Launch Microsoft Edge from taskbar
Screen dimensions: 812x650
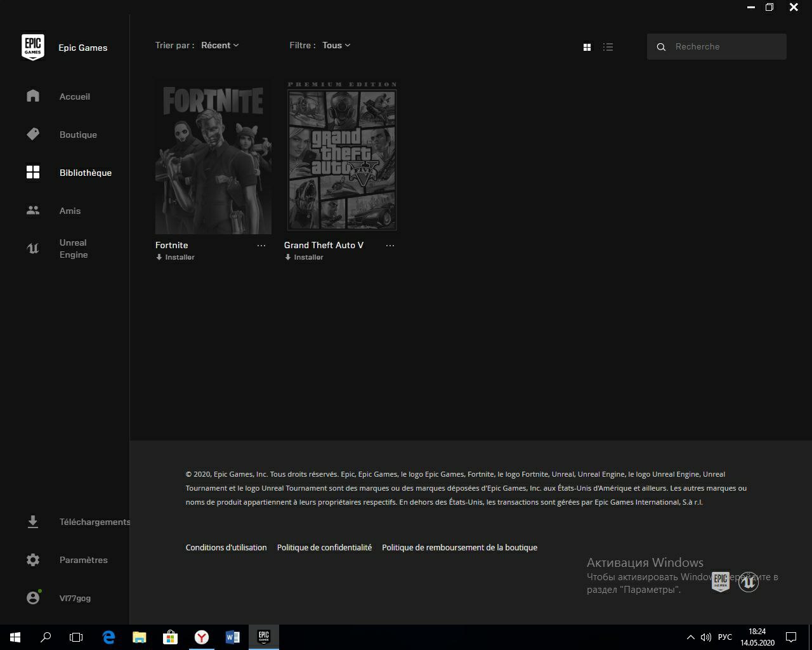point(108,637)
